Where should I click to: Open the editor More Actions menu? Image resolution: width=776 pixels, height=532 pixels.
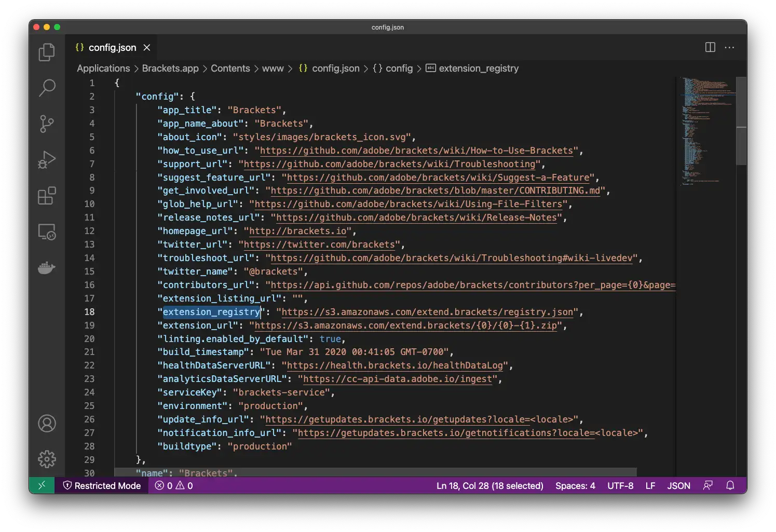(729, 47)
